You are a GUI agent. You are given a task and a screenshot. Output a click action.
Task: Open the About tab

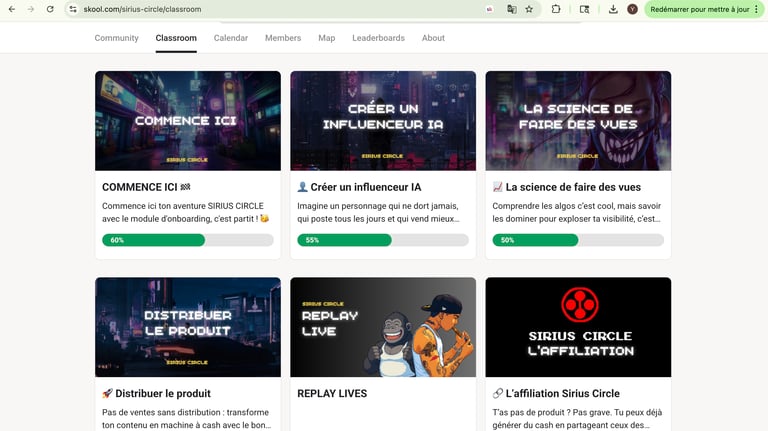coord(433,38)
